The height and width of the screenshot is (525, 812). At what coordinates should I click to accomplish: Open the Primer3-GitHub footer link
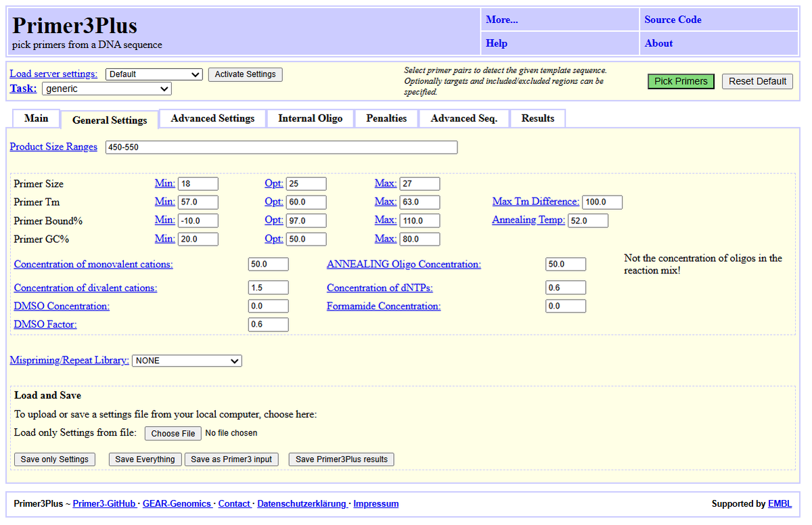[104, 504]
